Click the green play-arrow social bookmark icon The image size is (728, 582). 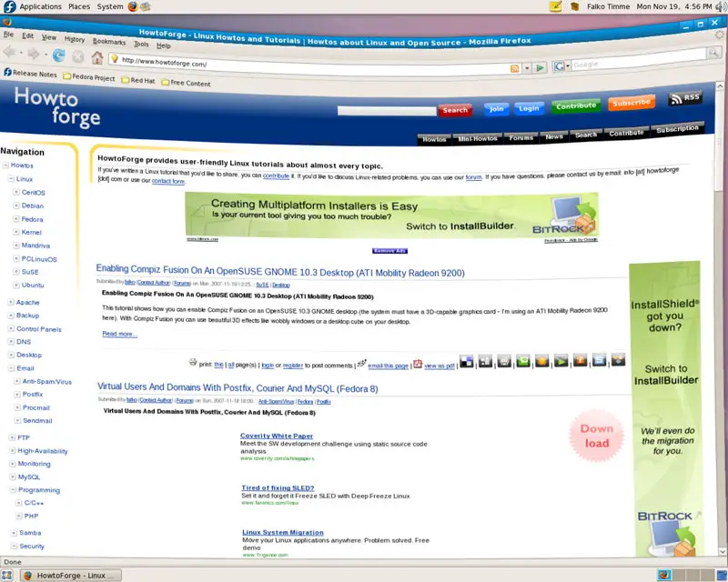(561, 361)
